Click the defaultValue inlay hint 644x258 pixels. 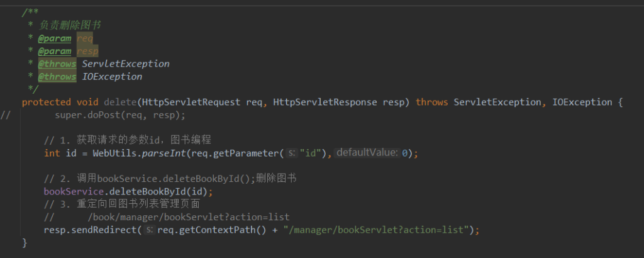[366, 153]
